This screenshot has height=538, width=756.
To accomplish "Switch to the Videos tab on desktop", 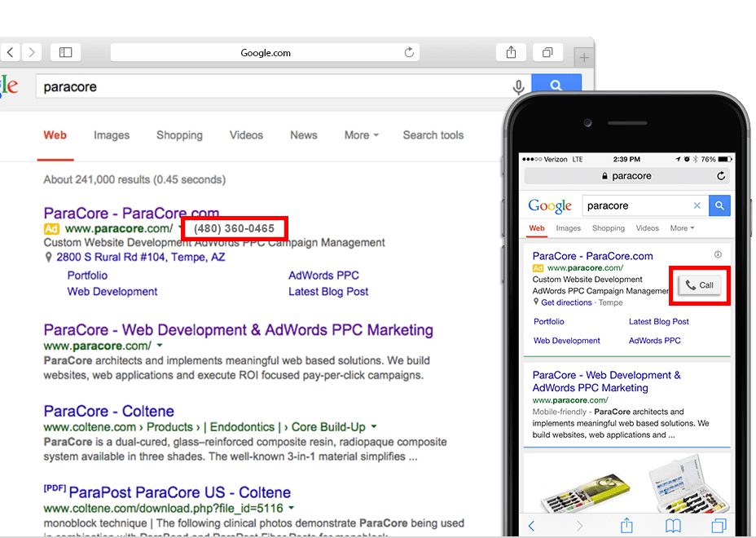I will 246,135.
